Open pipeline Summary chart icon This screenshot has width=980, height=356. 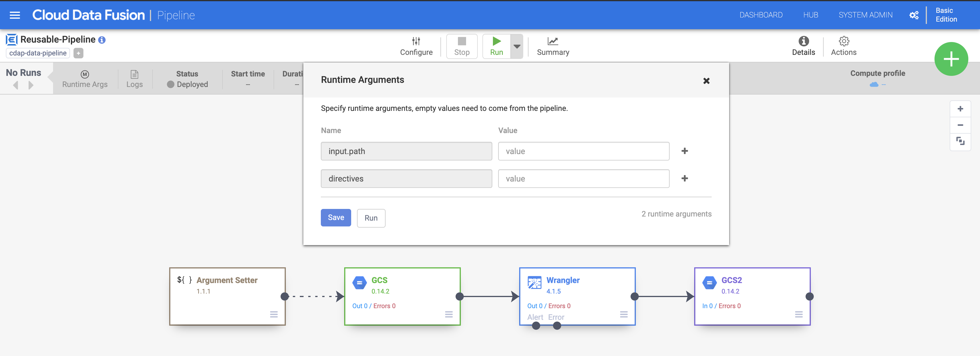click(x=552, y=41)
